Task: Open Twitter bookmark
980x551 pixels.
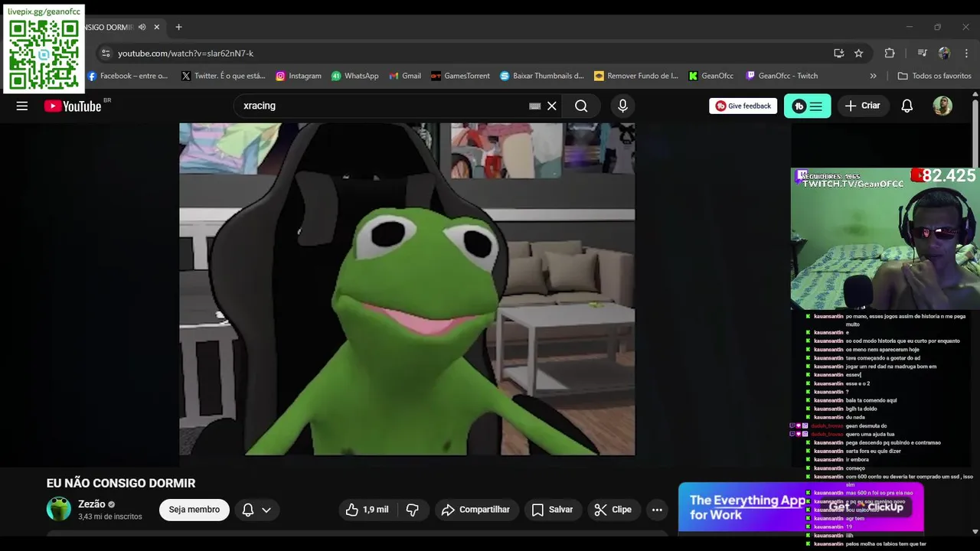Action: coord(223,76)
